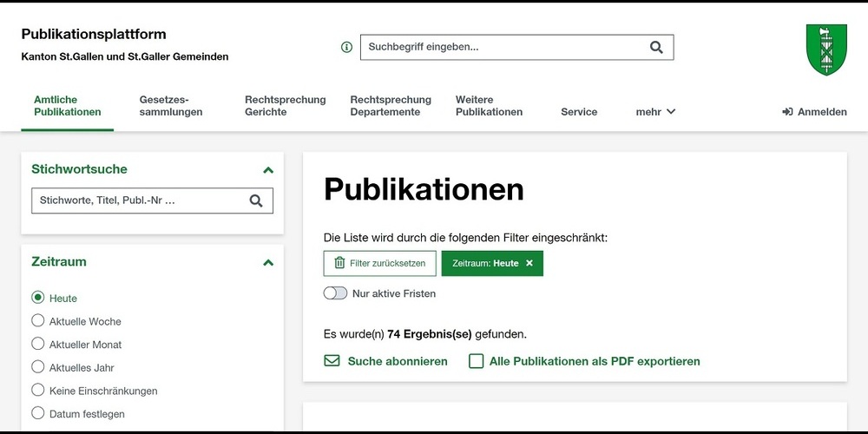Click the Anmelden login icon
Image resolution: width=868 pixels, height=434 pixels.
tap(787, 112)
